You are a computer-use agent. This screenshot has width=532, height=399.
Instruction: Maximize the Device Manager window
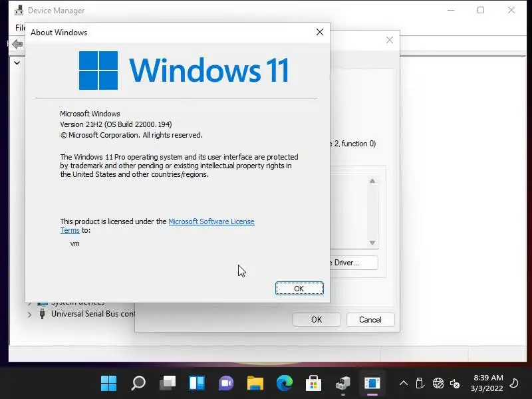[x=481, y=10]
